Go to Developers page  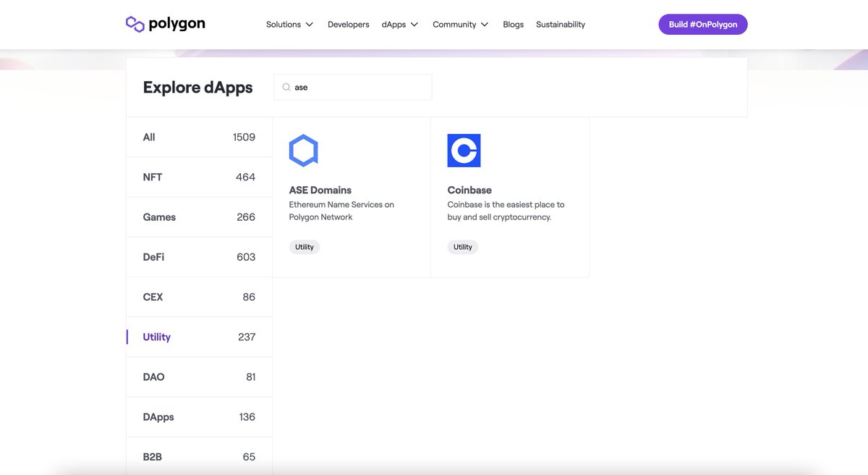349,25
